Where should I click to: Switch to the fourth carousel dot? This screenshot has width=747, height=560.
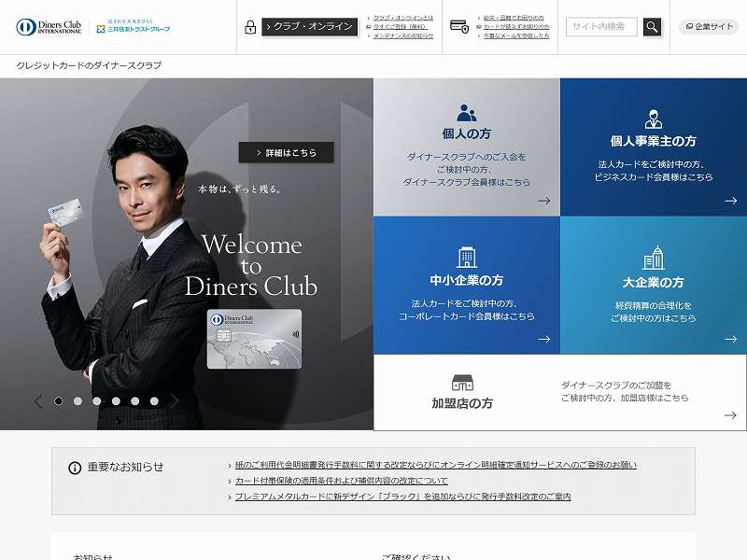[x=116, y=401]
